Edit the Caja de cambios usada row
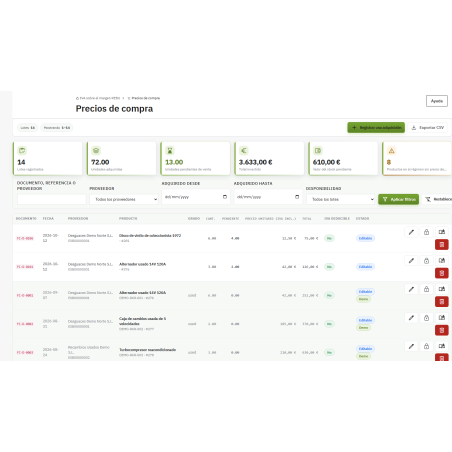The height and width of the screenshot is (452, 452). 411,318
